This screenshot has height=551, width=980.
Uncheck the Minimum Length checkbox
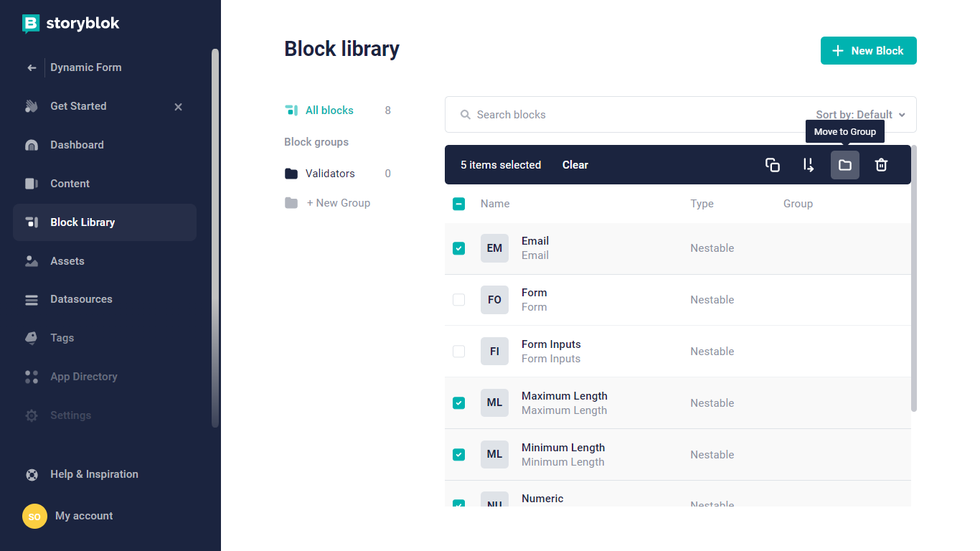(459, 455)
